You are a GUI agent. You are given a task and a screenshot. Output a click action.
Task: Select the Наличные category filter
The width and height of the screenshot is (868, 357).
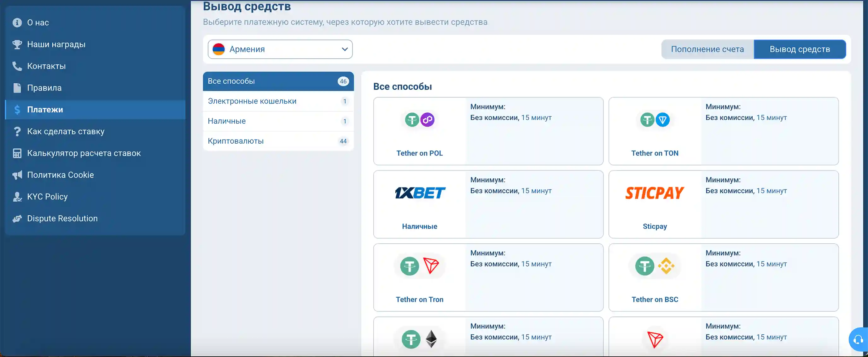[278, 121]
